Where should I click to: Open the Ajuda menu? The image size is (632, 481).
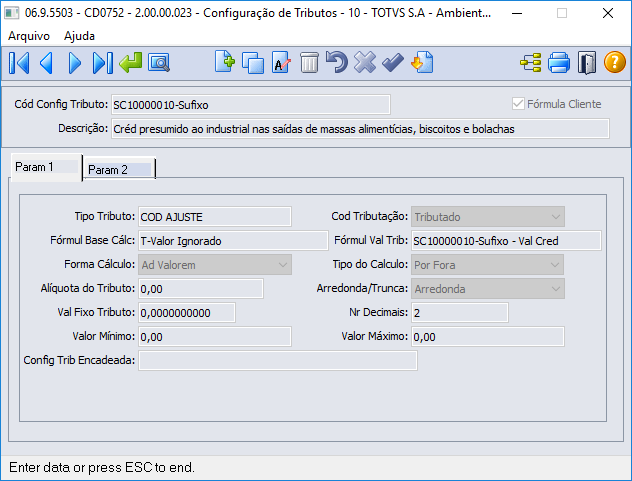coord(79,36)
